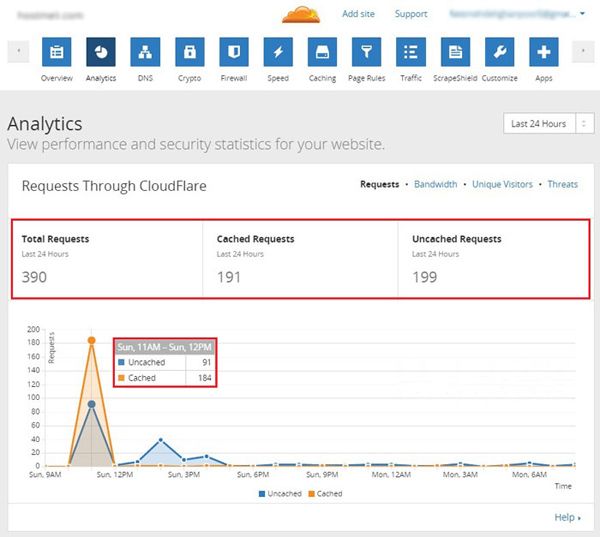Screen dimensions: 600x537
Task: Click the CloudFlare cloud logo
Action: [x=301, y=15]
